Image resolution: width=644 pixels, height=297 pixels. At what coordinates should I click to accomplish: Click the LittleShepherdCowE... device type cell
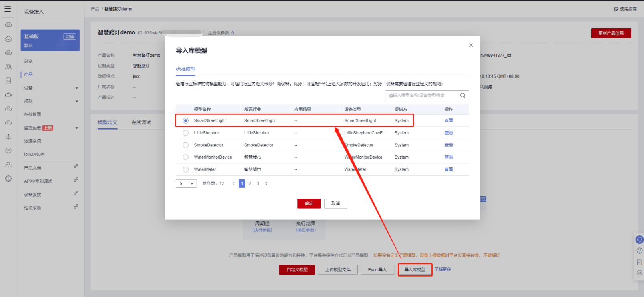(365, 133)
